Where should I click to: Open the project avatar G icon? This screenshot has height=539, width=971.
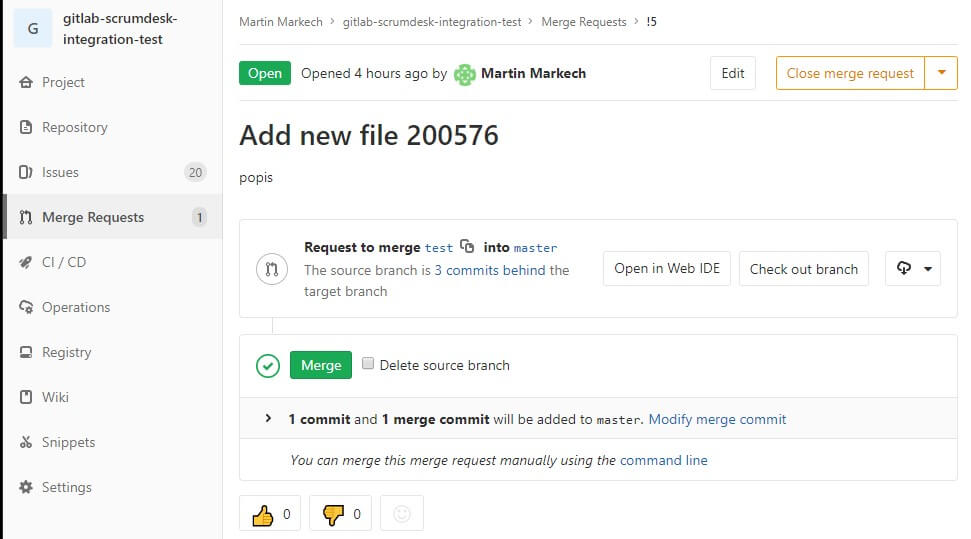[x=33, y=28]
